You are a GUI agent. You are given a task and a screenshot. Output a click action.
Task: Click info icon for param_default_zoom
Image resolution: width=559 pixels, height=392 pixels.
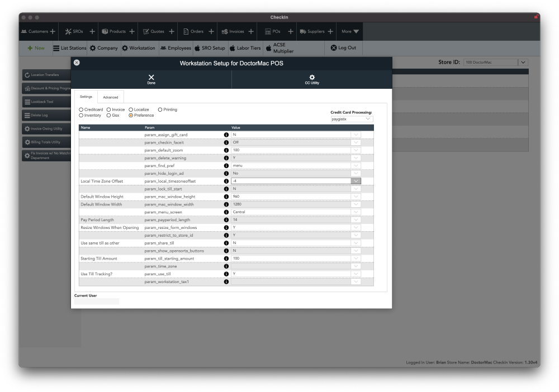coord(226,150)
